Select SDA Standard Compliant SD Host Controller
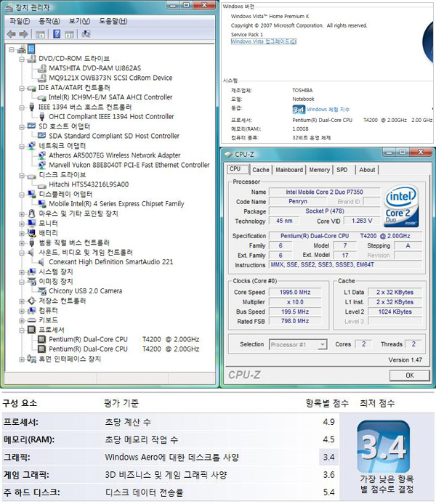This screenshot has width=436, height=504. point(114,136)
